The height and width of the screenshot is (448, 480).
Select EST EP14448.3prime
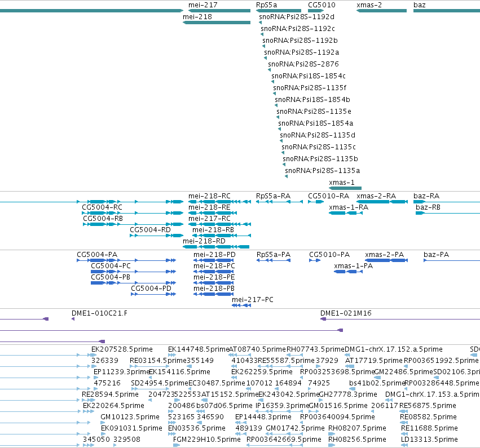coord(263,417)
